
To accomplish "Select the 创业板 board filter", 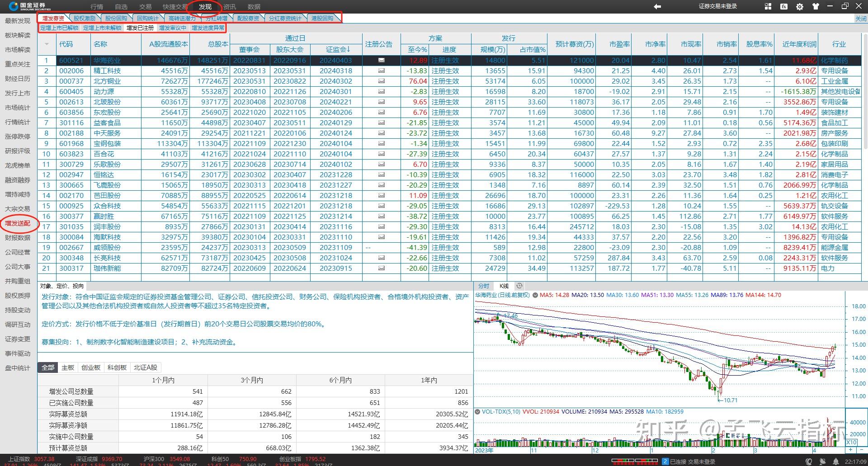I will (91, 367).
